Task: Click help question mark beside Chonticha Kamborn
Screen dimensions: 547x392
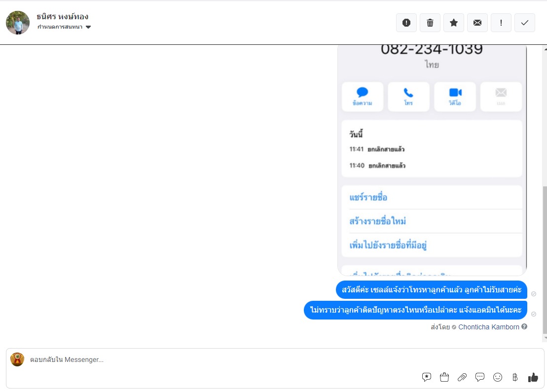Action: (x=524, y=326)
